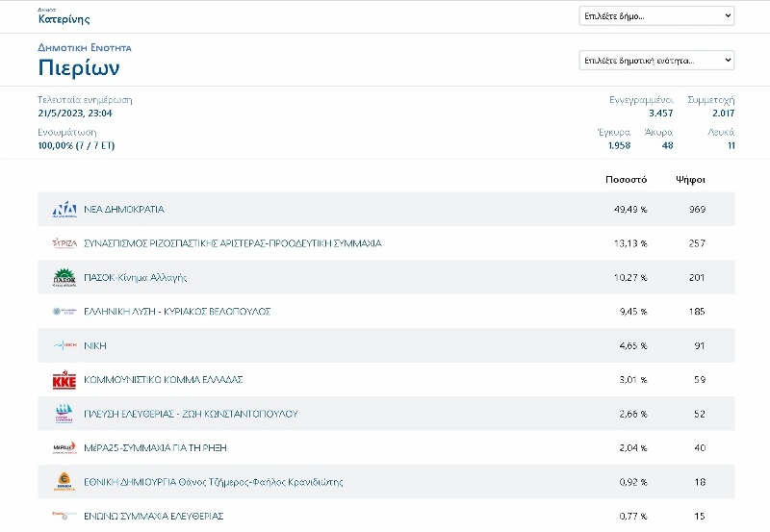Click the 0,77 % percentage value

click(x=633, y=517)
